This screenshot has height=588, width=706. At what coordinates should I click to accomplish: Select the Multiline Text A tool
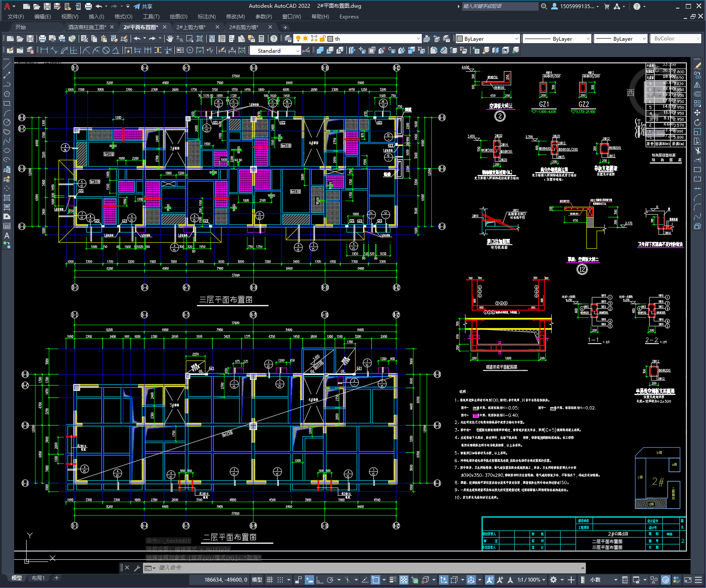(x=7, y=235)
